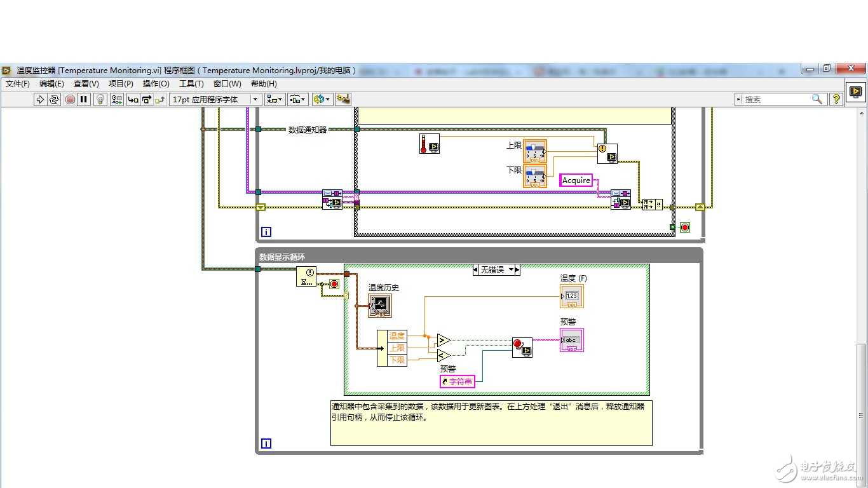868x488 pixels.
Task: Open the 编辑(E) menu
Action: 51,83
